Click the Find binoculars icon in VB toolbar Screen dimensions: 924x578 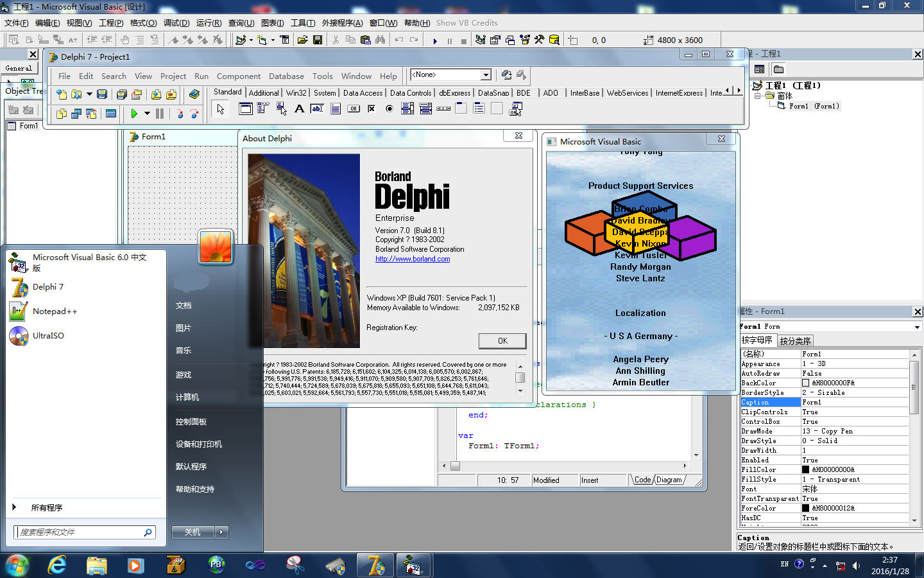tap(381, 40)
